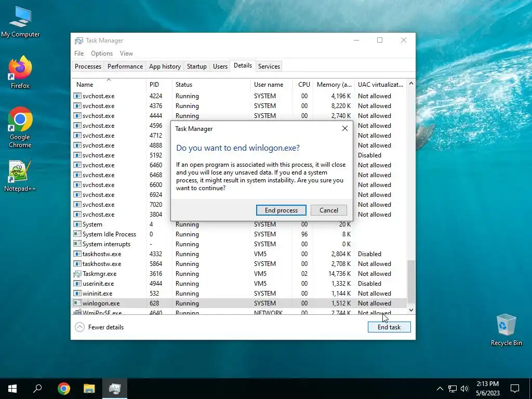
Task: Open volume control tray icon
Action: (x=464, y=389)
